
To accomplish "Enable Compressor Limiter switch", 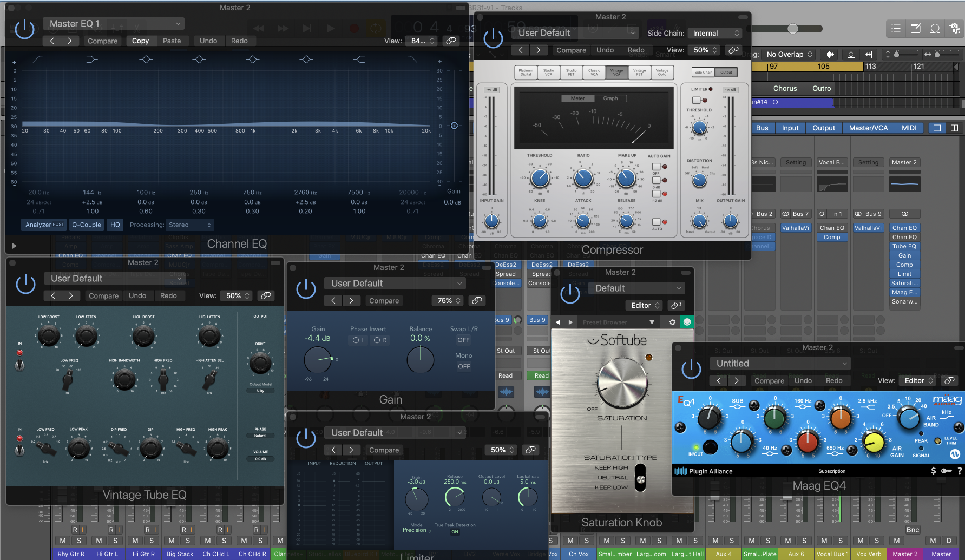I will pos(697,100).
